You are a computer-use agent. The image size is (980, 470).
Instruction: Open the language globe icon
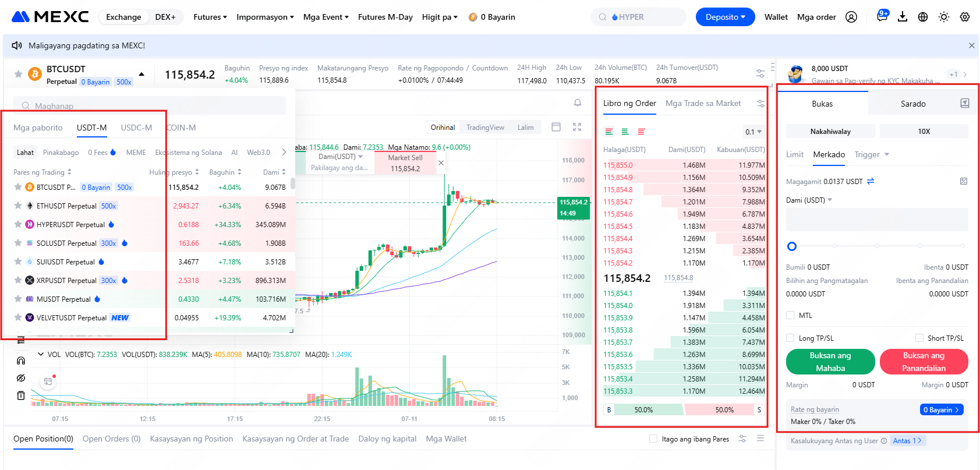pos(923,17)
